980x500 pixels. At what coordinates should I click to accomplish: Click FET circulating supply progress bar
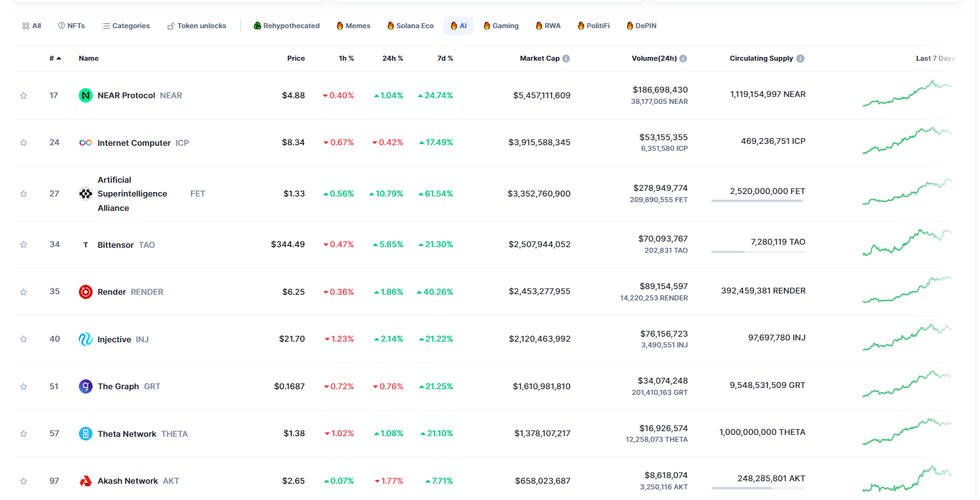pyautogui.click(x=758, y=201)
